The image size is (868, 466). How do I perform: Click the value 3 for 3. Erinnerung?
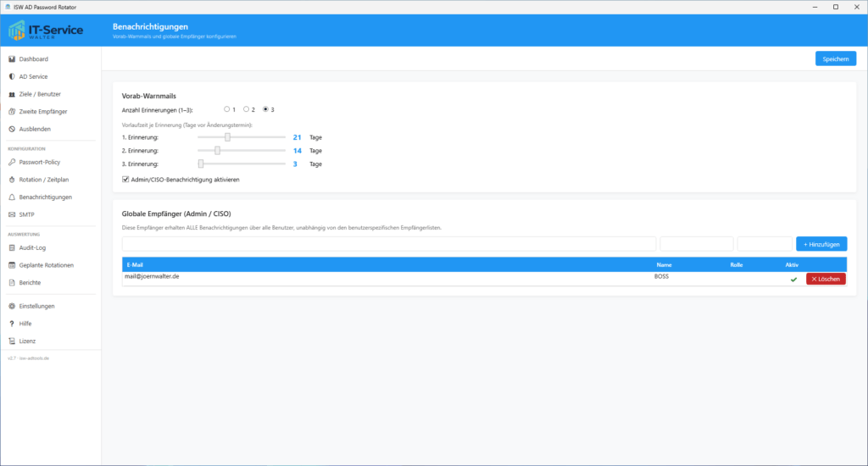pos(295,164)
